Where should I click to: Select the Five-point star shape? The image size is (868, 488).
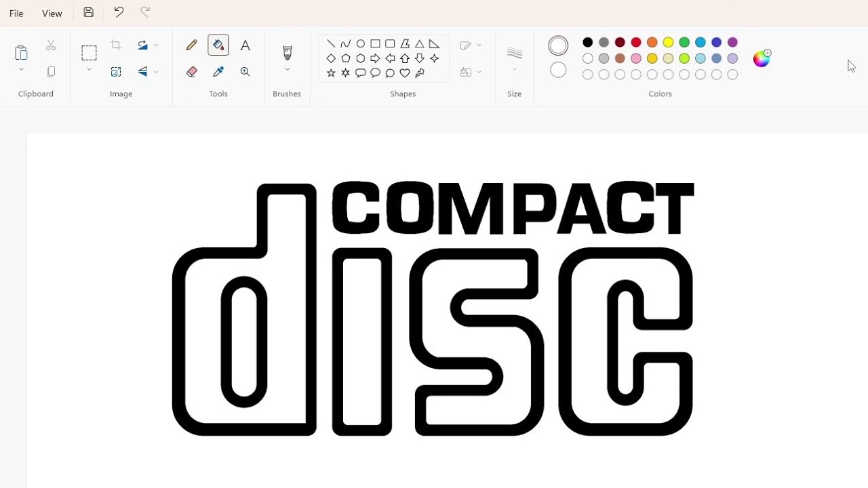pos(331,73)
